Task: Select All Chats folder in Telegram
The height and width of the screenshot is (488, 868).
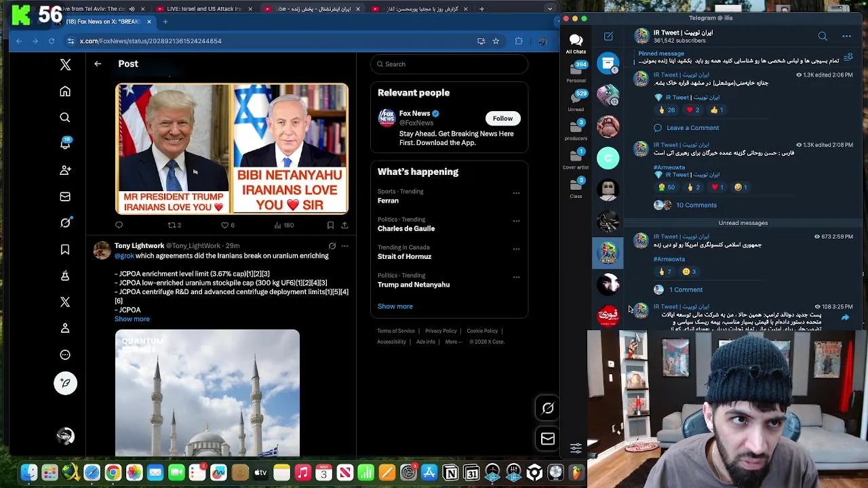Action: [x=576, y=44]
